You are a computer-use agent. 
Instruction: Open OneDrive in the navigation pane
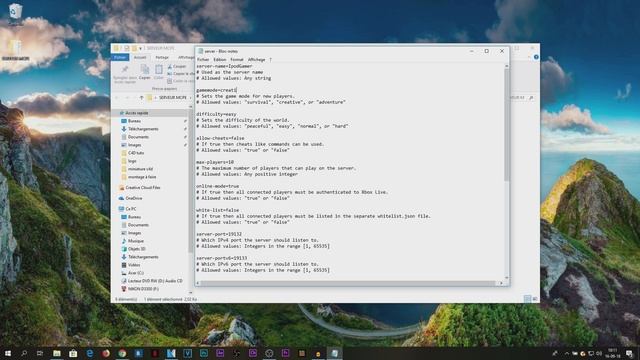133,198
